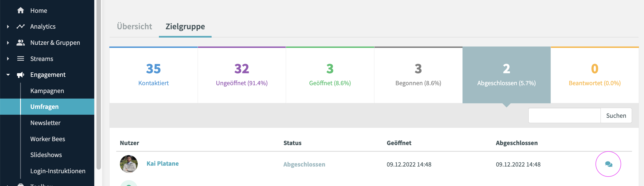Image resolution: width=644 pixels, height=186 pixels.
Task: Collapse the Engagement menu arrow
Action: [8, 75]
